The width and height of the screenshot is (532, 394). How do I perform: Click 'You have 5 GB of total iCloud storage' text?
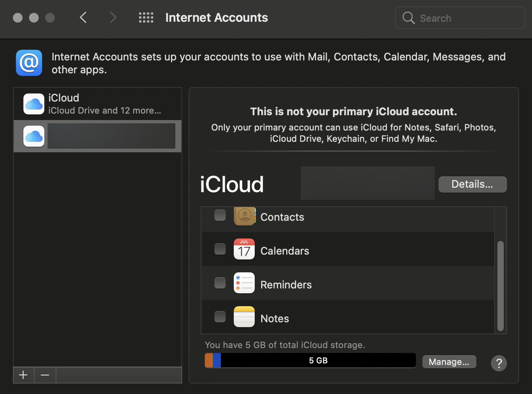285,345
